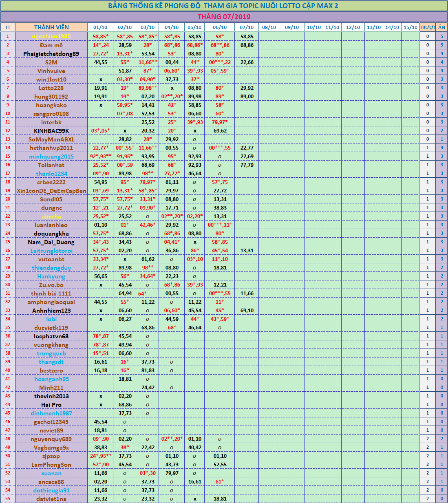Click member name KINHBAC99K
The height and width of the screenshot is (503, 448).
[51, 130]
